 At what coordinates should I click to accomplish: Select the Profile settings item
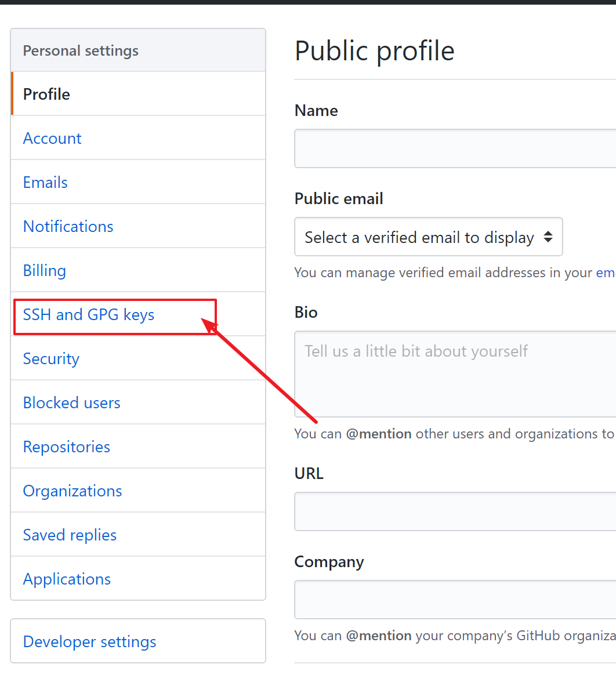point(138,94)
